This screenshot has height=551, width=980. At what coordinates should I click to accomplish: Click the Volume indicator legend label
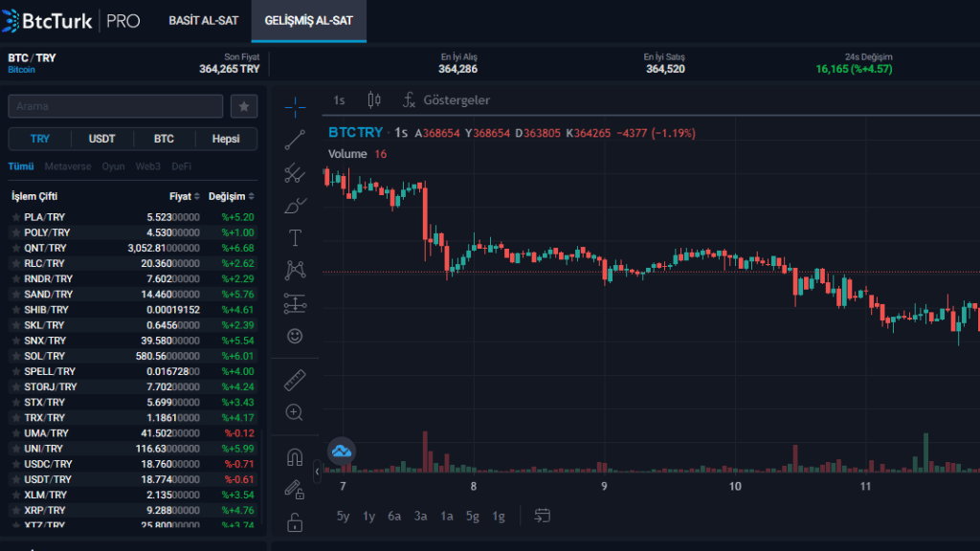point(347,154)
